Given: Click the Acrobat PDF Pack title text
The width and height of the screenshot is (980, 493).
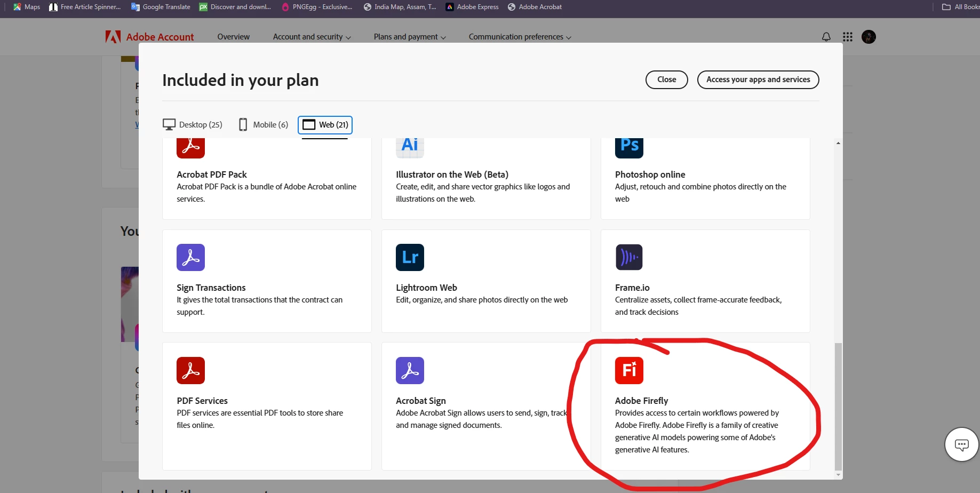Looking at the screenshot, I should (x=212, y=174).
